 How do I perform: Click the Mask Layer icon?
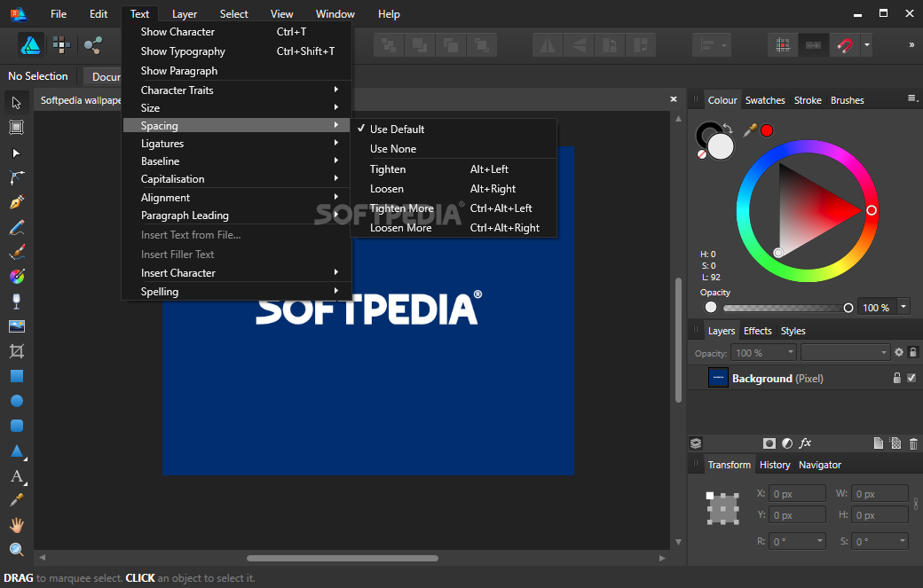(x=769, y=443)
